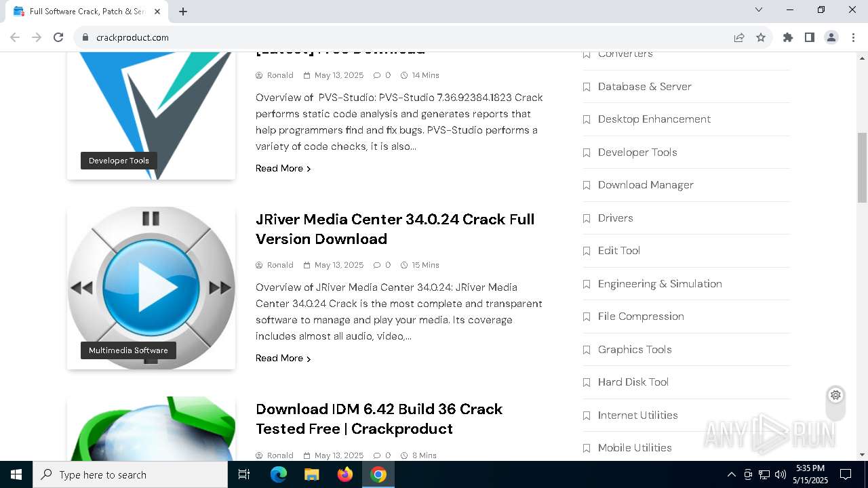Open the Hard Disk Tool category
Screen dimensions: 868x488
click(633, 382)
